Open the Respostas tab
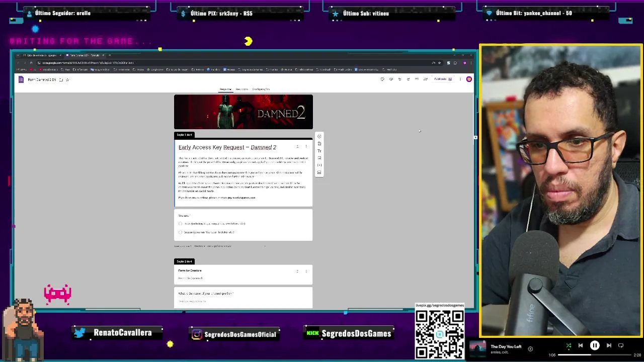This screenshot has width=644, height=362. (242, 89)
